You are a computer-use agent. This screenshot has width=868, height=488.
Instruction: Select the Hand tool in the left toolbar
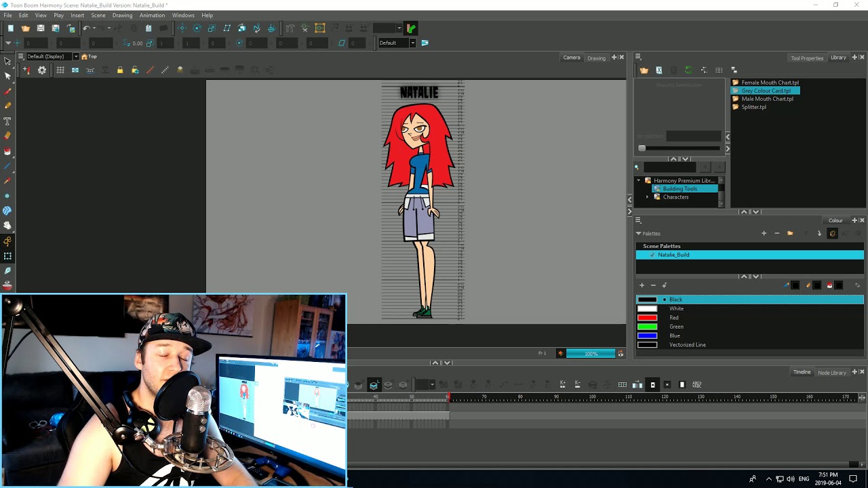tap(7, 226)
